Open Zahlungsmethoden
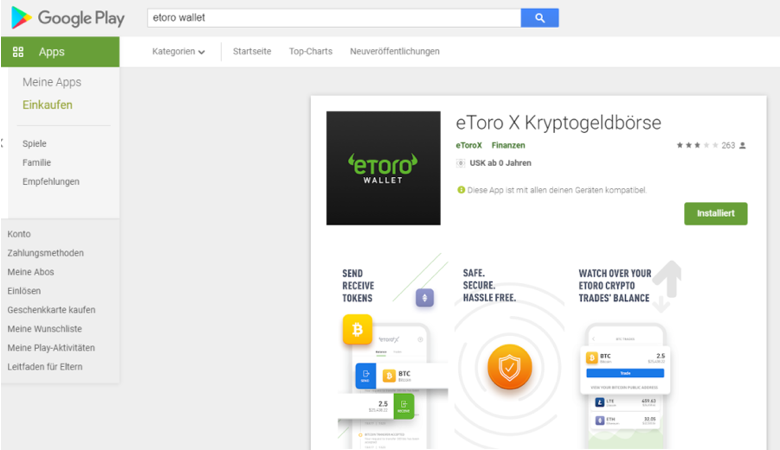The width and height of the screenshot is (780, 450). tap(45, 253)
